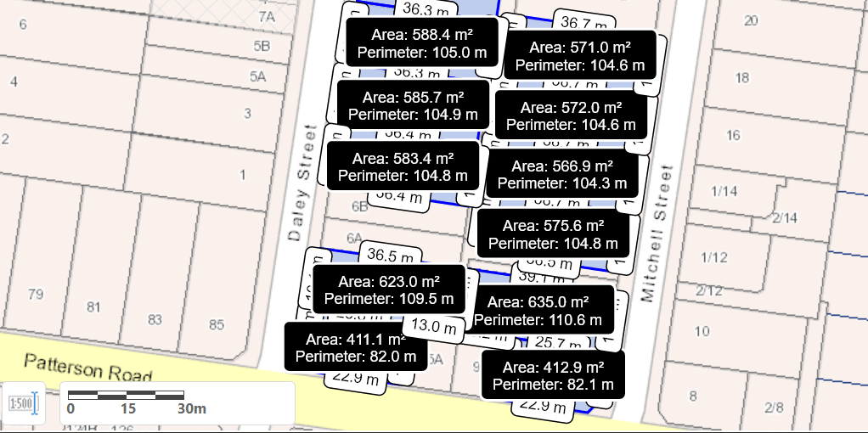Select the Area 623.0 m² measurement label

pyautogui.click(x=388, y=290)
